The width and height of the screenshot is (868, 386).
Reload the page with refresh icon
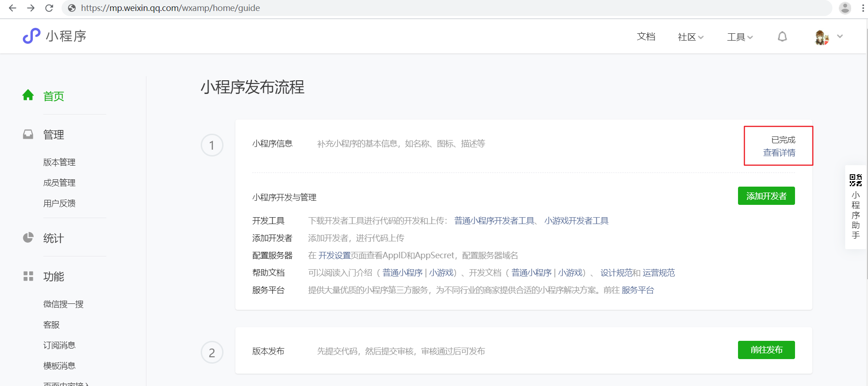coord(49,8)
